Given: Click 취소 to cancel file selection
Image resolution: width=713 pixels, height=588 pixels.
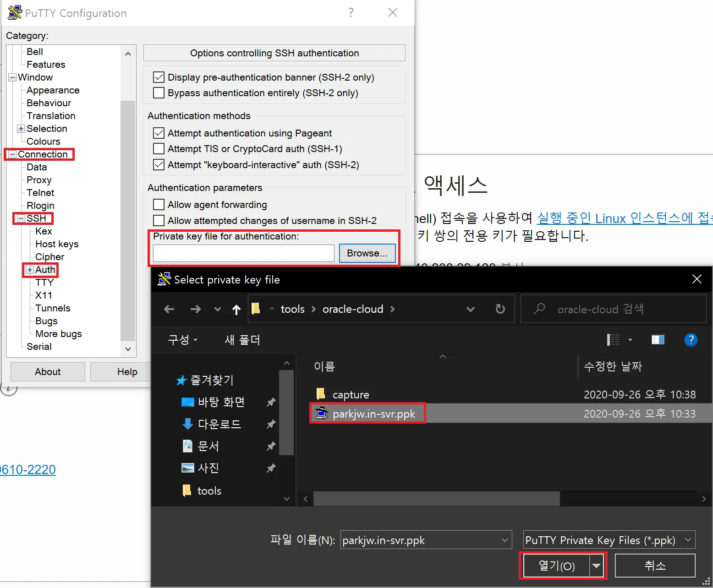Looking at the screenshot, I should 655,566.
